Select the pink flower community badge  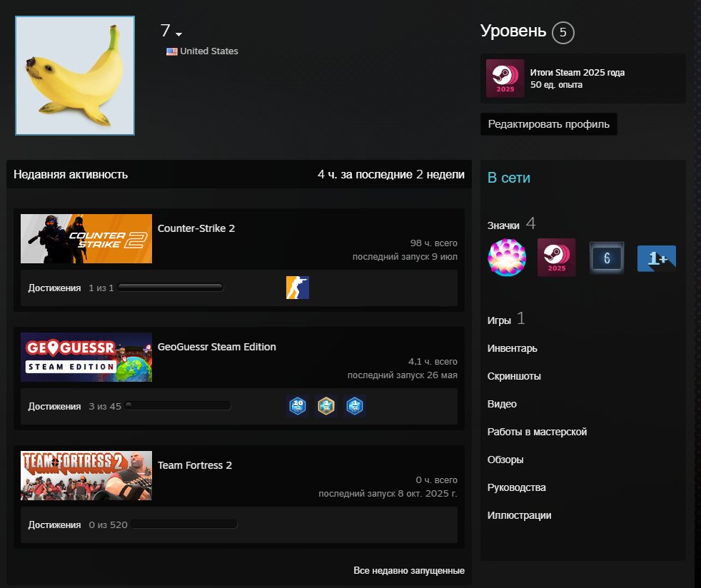pos(507,258)
